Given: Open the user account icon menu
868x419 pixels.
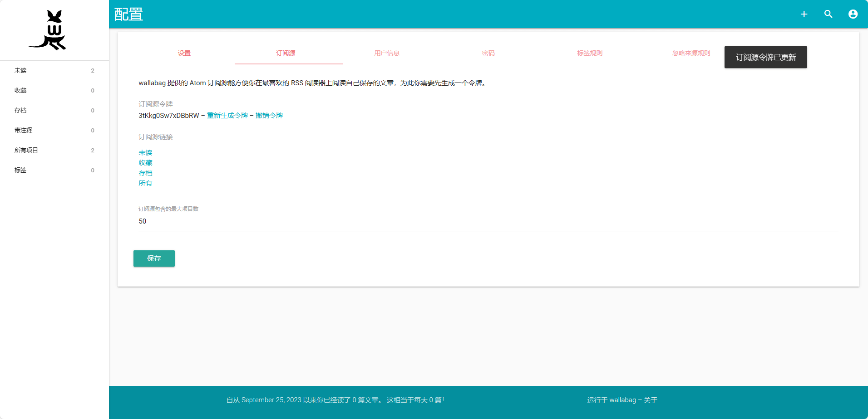Looking at the screenshot, I should point(853,14).
